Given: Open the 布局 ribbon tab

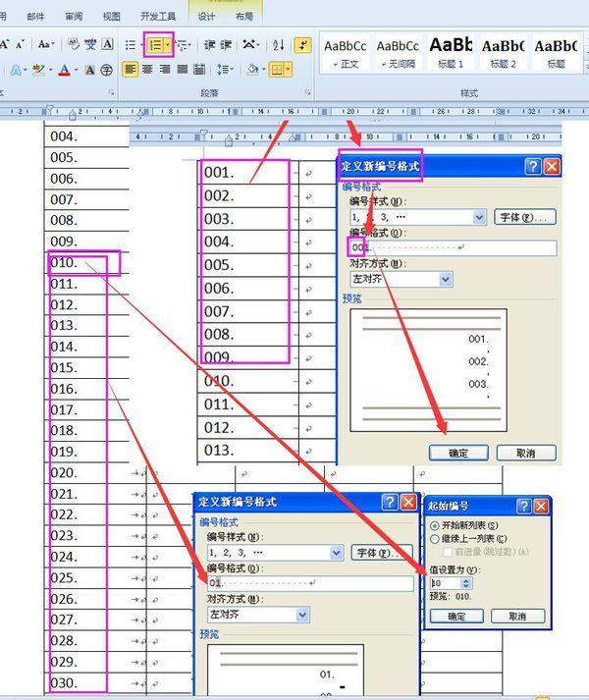Looking at the screenshot, I should [x=243, y=17].
